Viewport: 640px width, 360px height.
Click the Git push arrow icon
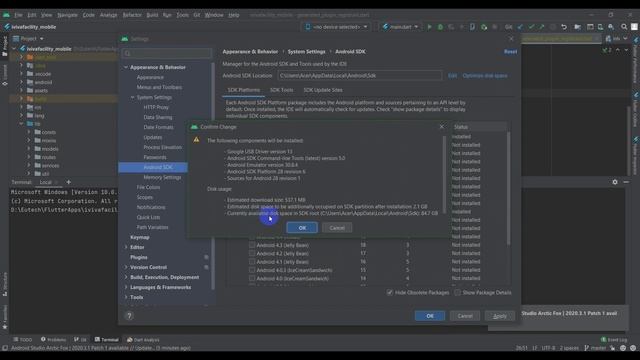click(542, 27)
